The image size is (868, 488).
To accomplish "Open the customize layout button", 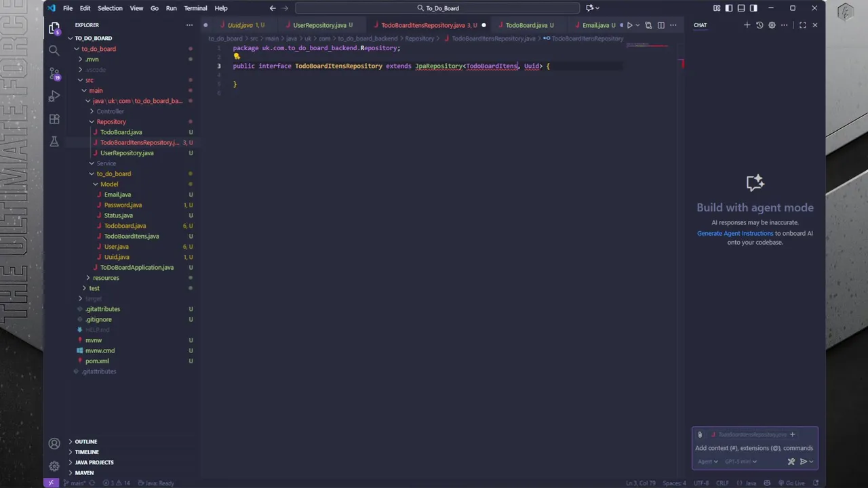I will [x=717, y=8].
